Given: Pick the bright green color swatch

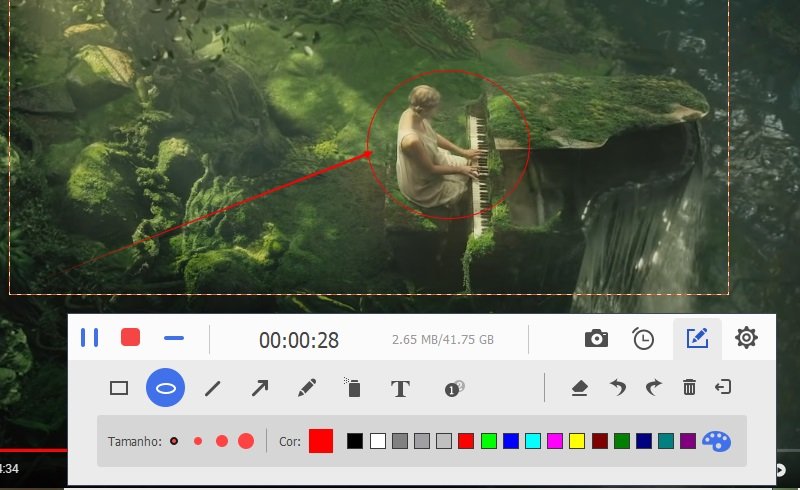Looking at the screenshot, I should point(489,441).
